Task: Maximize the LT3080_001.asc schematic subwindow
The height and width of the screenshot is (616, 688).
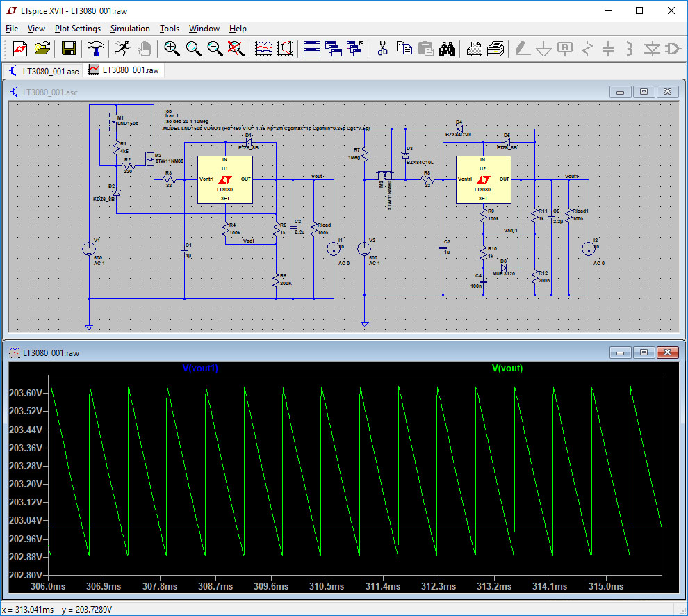Action: [x=644, y=92]
